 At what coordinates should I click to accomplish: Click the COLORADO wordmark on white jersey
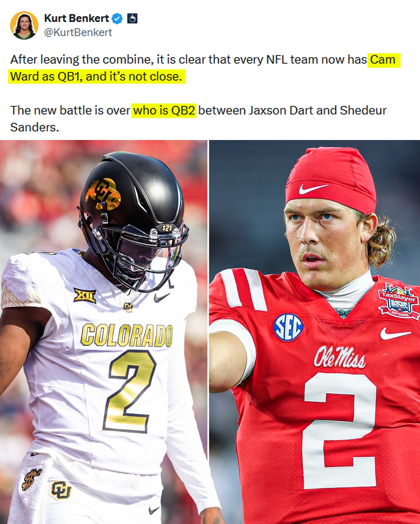coord(127,335)
